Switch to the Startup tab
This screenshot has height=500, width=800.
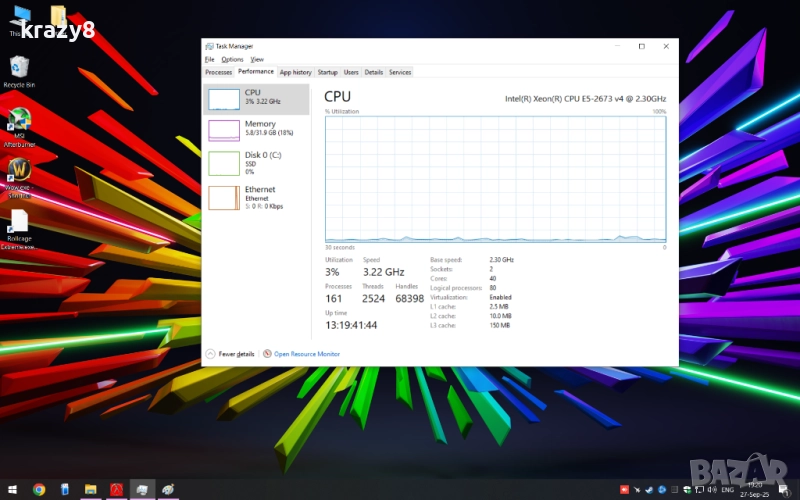click(x=327, y=72)
